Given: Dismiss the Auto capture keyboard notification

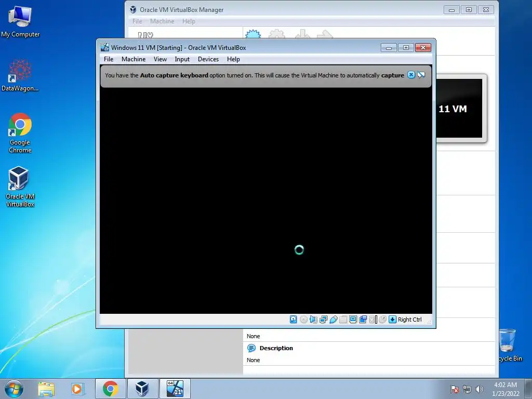Looking at the screenshot, I should click(411, 75).
